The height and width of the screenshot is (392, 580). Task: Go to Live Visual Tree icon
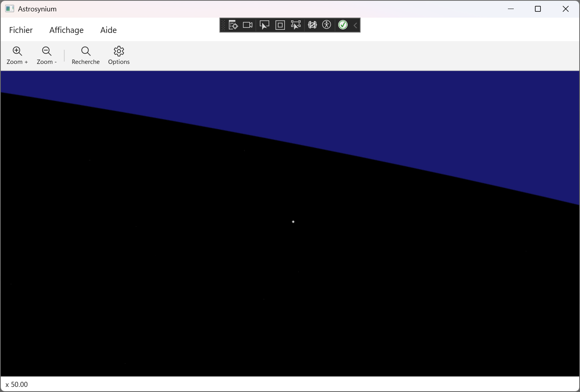pyautogui.click(x=233, y=25)
